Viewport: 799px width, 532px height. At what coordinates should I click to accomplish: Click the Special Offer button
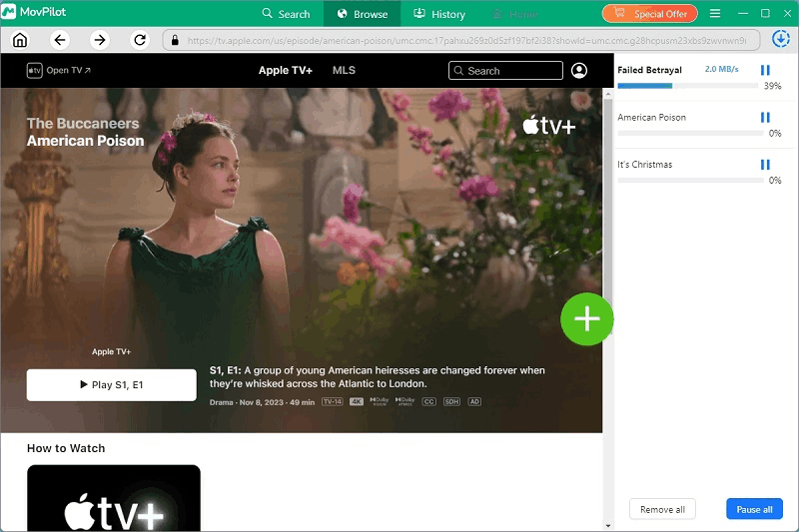[x=649, y=14]
